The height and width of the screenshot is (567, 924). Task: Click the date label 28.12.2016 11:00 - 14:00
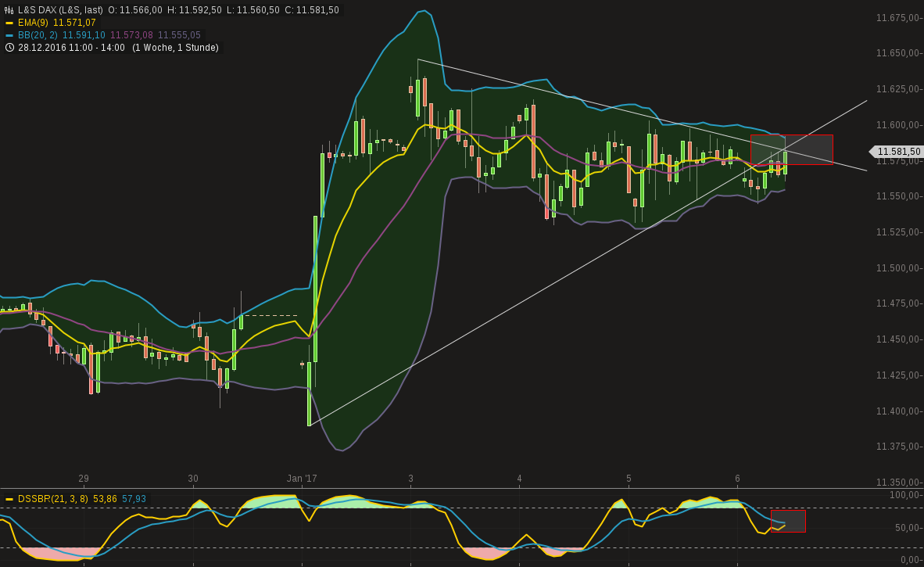click(70, 47)
